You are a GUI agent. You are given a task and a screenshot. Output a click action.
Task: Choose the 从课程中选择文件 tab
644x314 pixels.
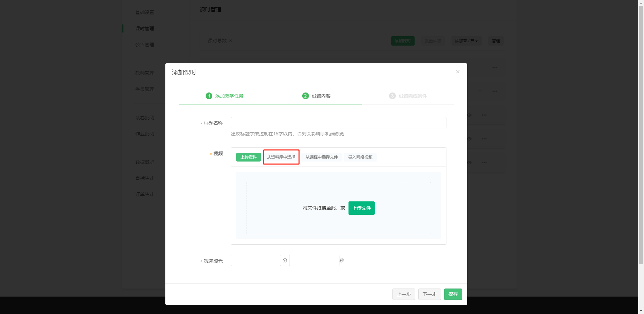[322, 157]
